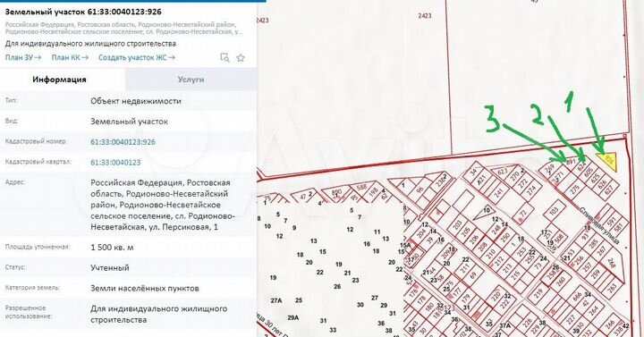This screenshot has height=337, width=644.
Task: Click parcel 241 on the map
Action: pos(498,193)
